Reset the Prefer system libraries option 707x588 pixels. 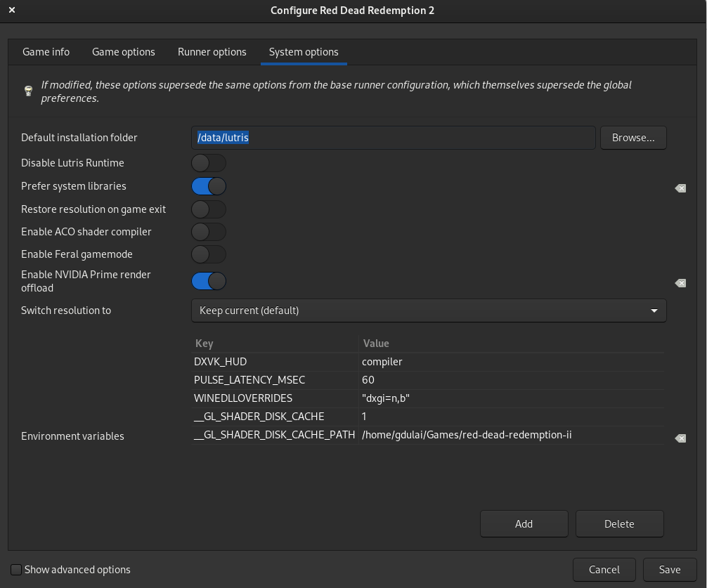click(680, 188)
